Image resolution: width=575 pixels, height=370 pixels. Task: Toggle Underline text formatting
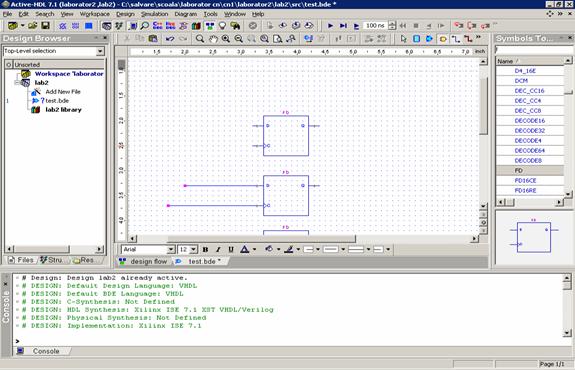coord(231,249)
